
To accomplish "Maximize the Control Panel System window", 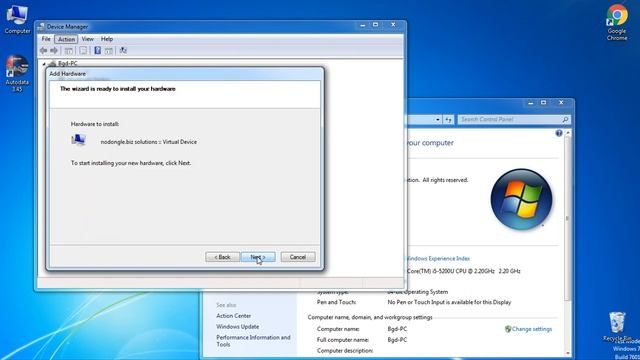I will click(x=543, y=103).
